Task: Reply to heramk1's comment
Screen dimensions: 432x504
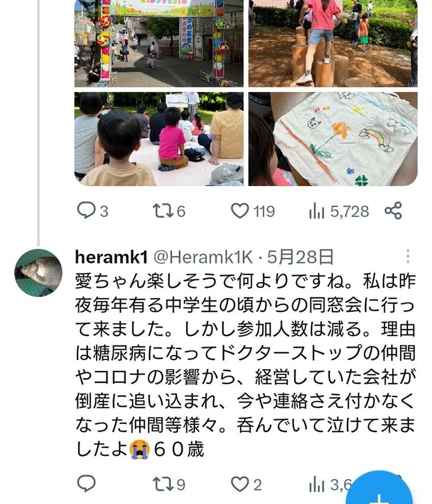Action: click(86, 484)
